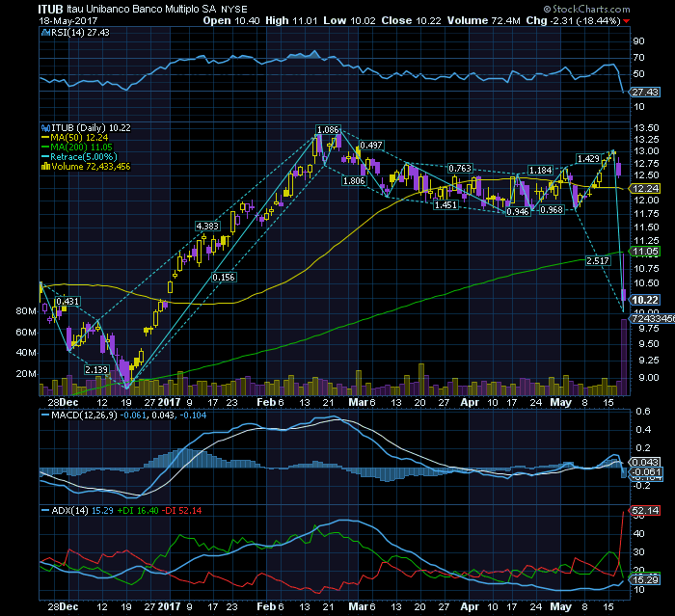Click the 0.156 retrace label
The width and height of the screenshot is (675, 616).
click(x=224, y=278)
